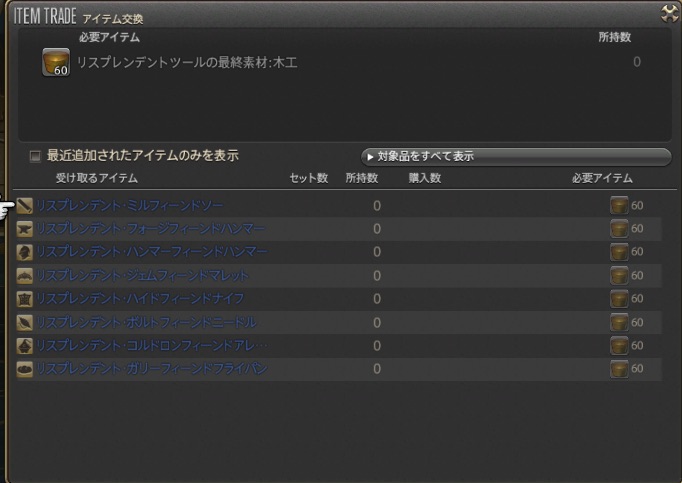Image resolution: width=682 pixels, height=483 pixels.
Task: Enable 最近追加されたアイテムのみを表示 checkbox
Action: coord(35,156)
